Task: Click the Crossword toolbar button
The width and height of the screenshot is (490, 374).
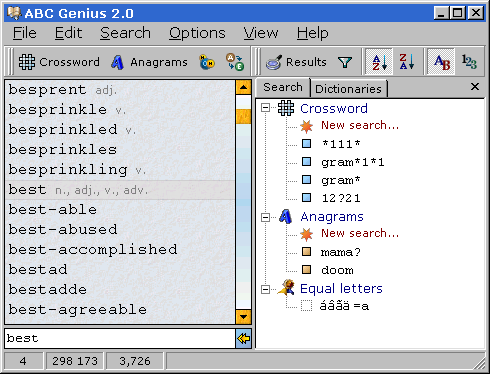Action: coord(59,62)
